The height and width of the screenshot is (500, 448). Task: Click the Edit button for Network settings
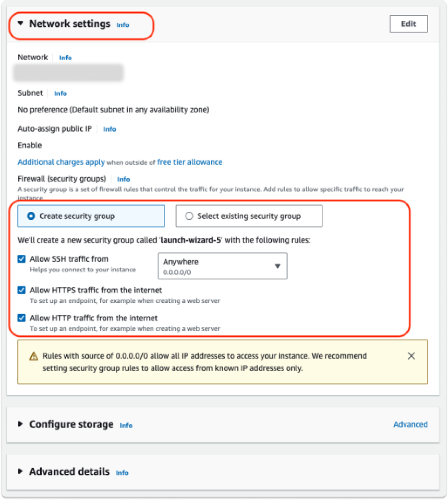[x=408, y=24]
